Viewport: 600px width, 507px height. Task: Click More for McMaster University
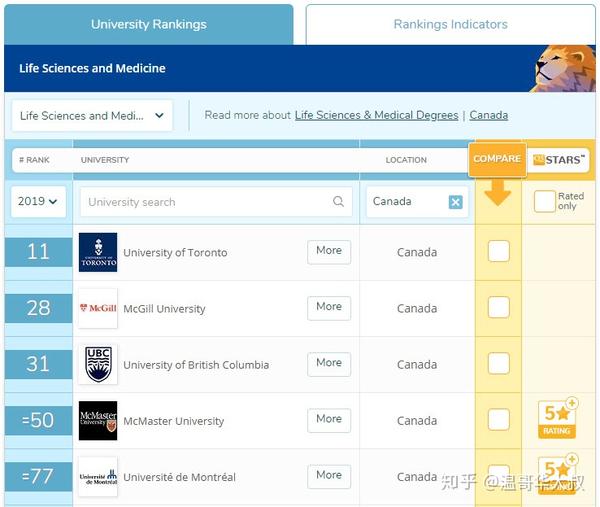(x=329, y=420)
